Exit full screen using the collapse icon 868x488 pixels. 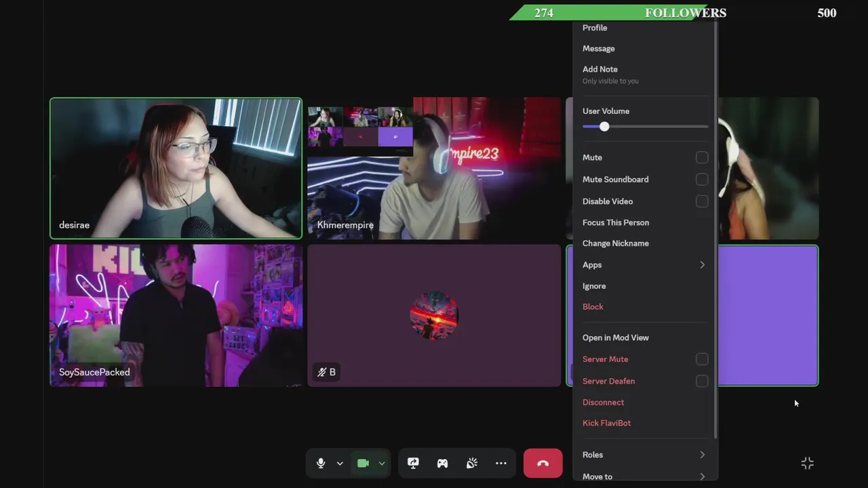[807, 464]
